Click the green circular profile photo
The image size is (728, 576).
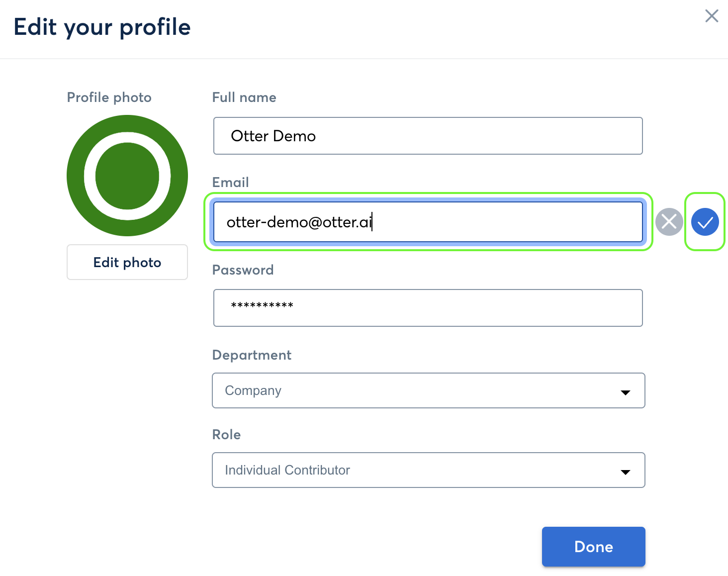(x=127, y=176)
